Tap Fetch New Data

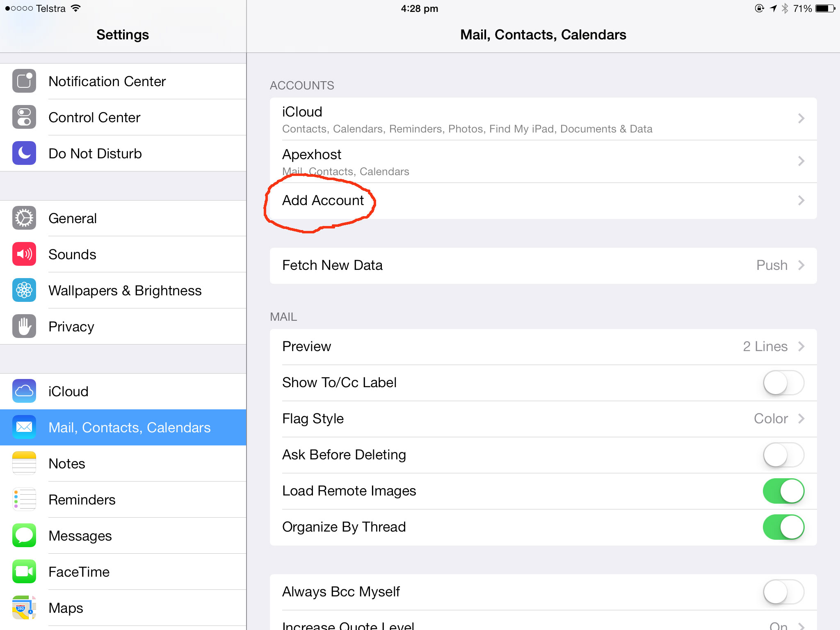(x=543, y=265)
